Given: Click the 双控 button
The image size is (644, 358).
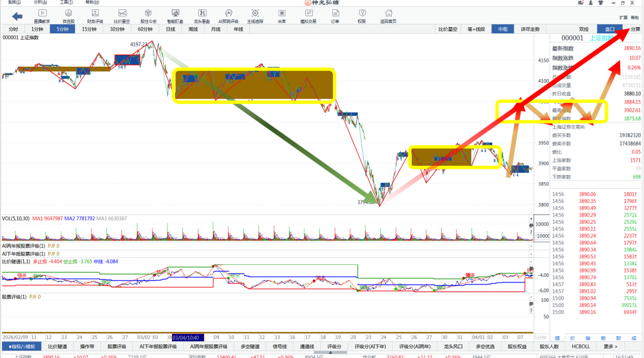Looking at the screenshot, I should tap(584, 29).
